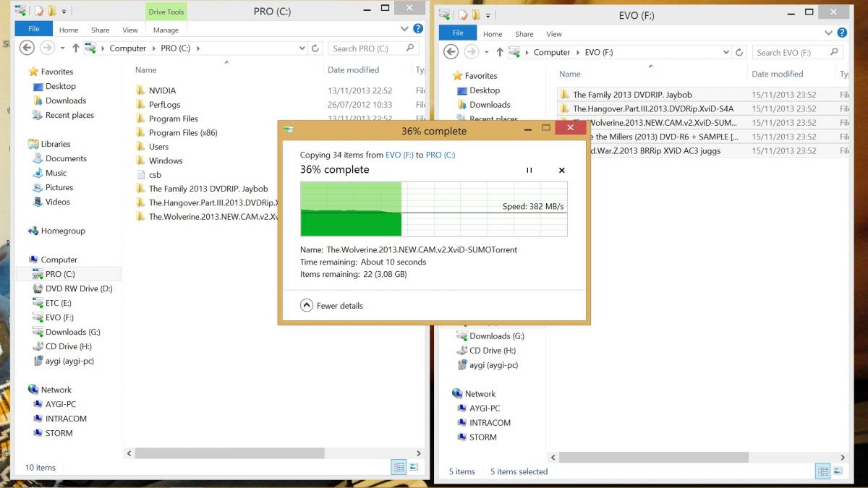Screen dimensions: 868x488
Task: Open recent locations dropdown in EVO (F:) window
Action: [487, 53]
